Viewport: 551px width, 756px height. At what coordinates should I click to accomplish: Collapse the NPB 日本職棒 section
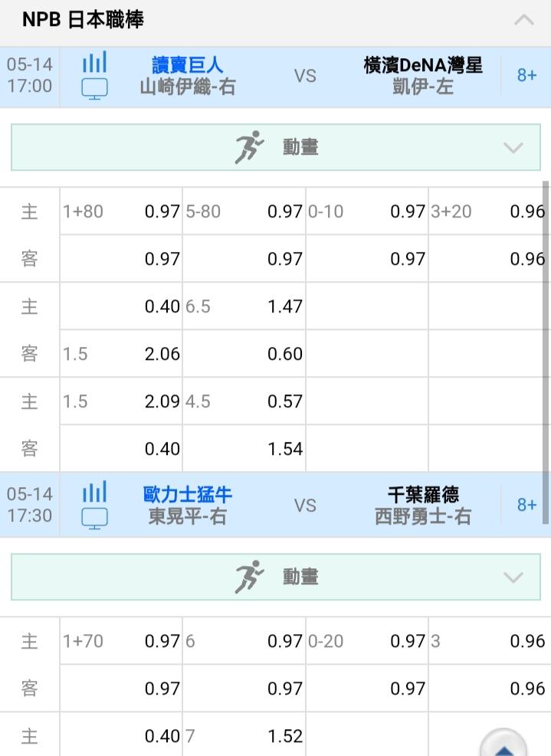point(523,20)
